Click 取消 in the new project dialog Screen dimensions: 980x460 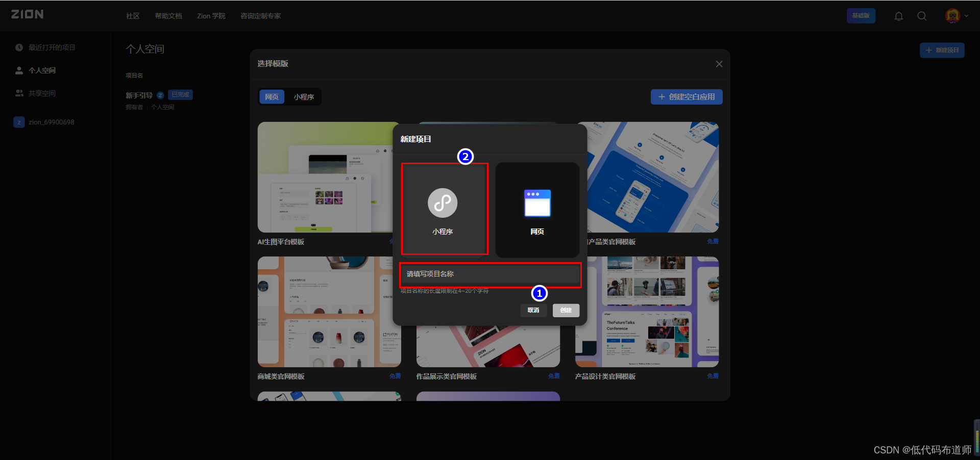click(x=533, y=310)
